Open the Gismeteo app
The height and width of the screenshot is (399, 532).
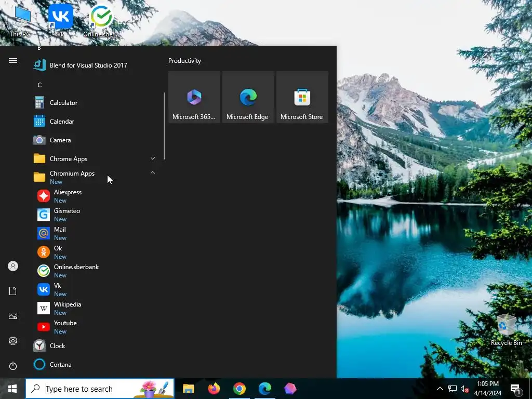click(95, 215)
